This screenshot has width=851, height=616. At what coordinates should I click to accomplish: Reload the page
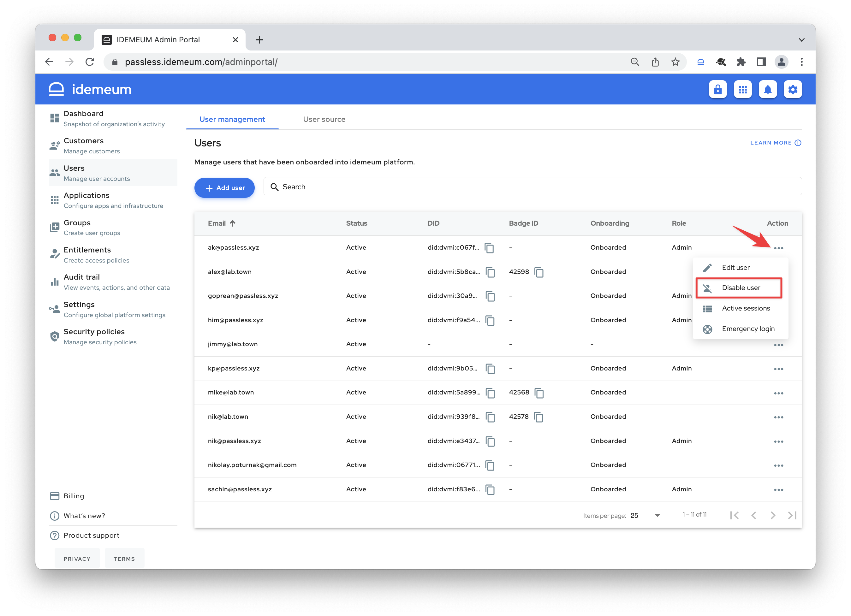pyautogui.click(x=90, y=62)
